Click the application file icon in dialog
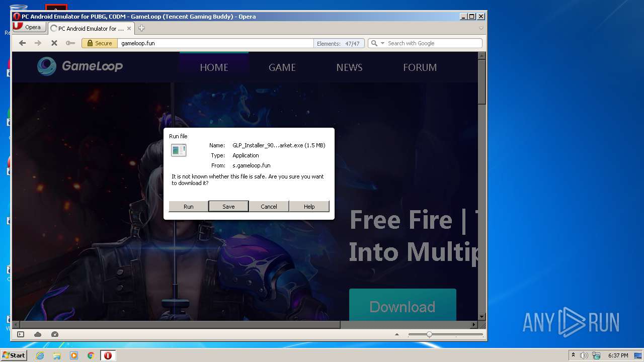The height and width of the screenshot is (362, 644). point(179,150)
